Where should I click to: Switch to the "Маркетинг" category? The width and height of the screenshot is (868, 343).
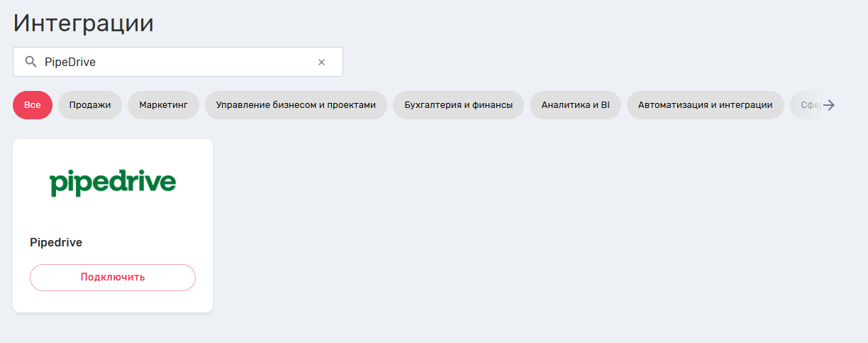164,105
